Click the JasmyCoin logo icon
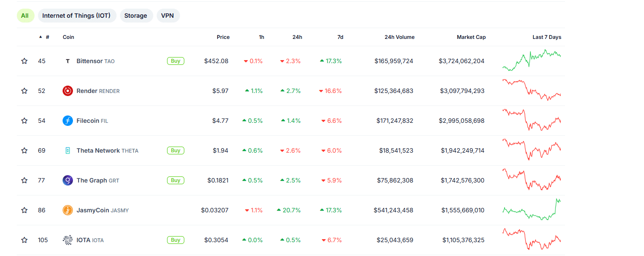This screenshot has height=256, width=644. pyautogui.click(x=68, y=210)
